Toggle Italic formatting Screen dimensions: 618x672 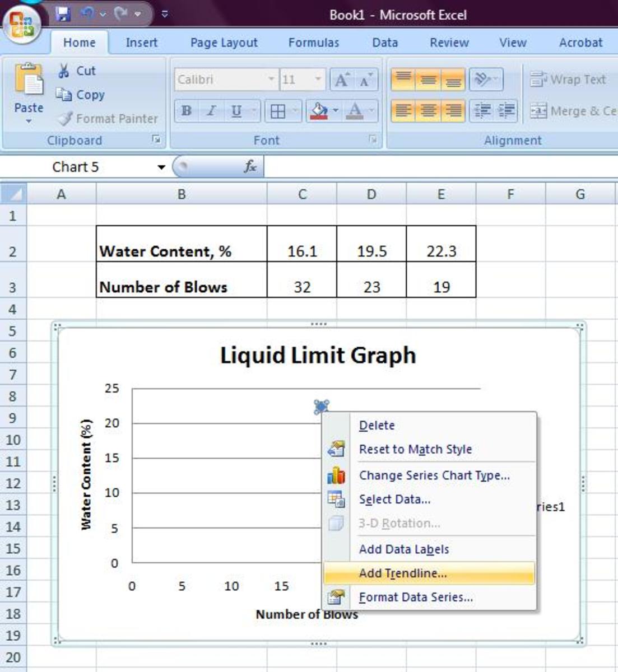point(211,110)
